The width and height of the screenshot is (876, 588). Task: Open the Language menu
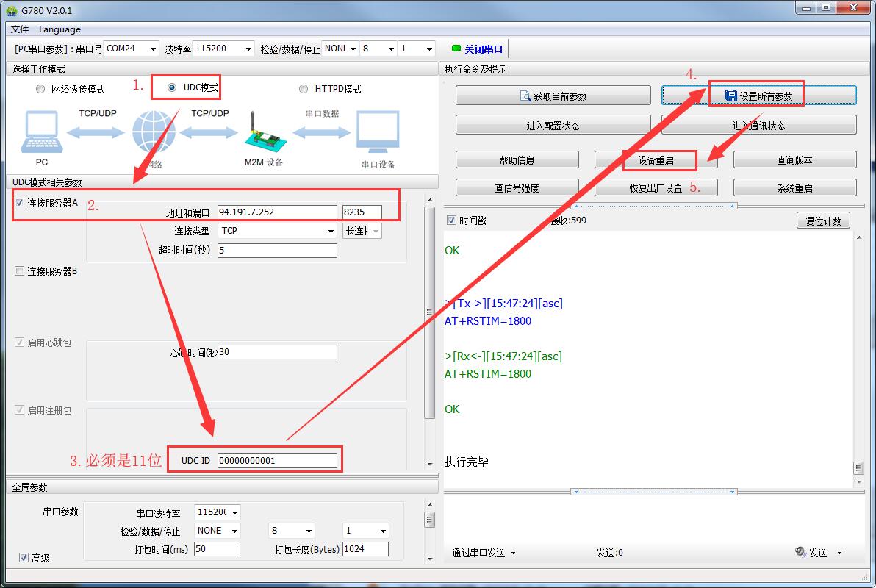60,29
